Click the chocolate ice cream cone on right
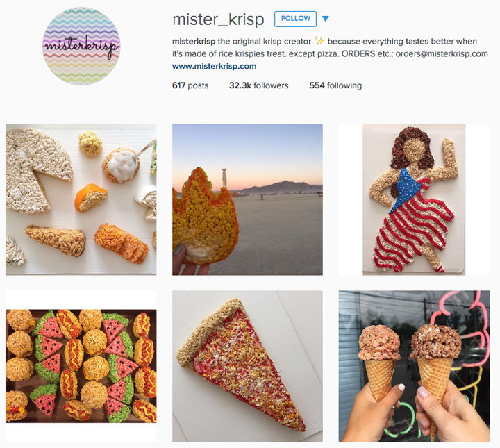This screenshot has width=500, height=448. 435,367
